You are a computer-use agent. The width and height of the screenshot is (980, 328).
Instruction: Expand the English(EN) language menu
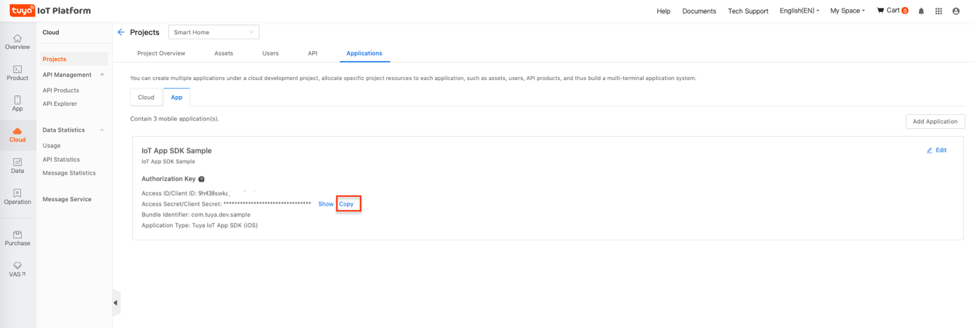click(799, 11)
